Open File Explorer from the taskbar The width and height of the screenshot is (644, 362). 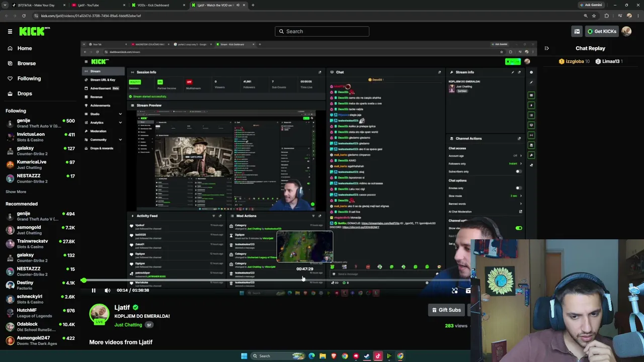[x=323, y=356]
